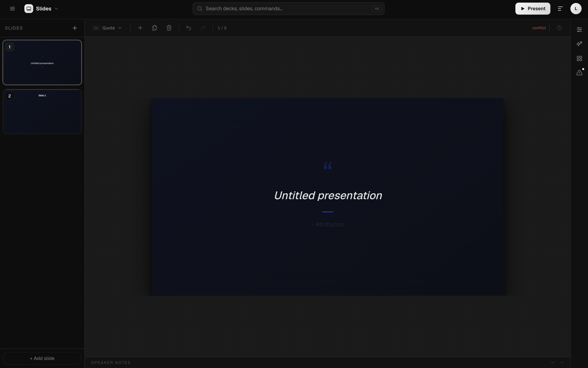The image size is (588, 368).
Task: Select slide 1 thumbnail
Action: pyautogui.click(x=42, y=62)
